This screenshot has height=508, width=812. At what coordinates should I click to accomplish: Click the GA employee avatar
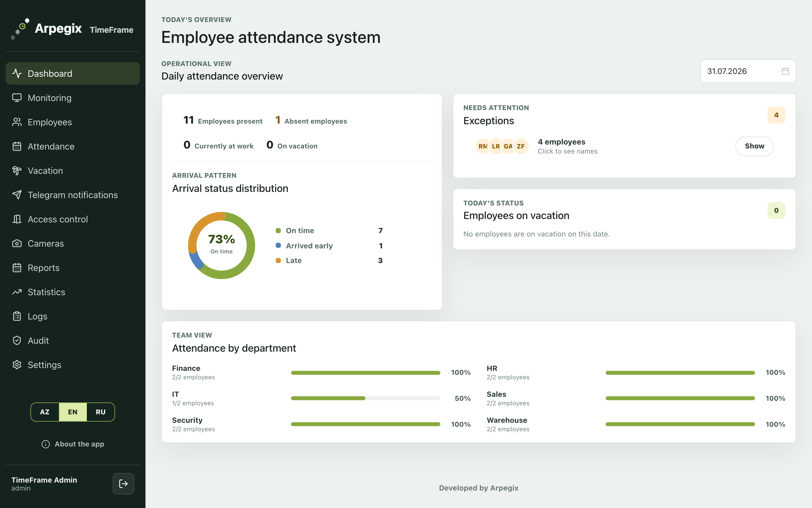click(x=508, y=146)
